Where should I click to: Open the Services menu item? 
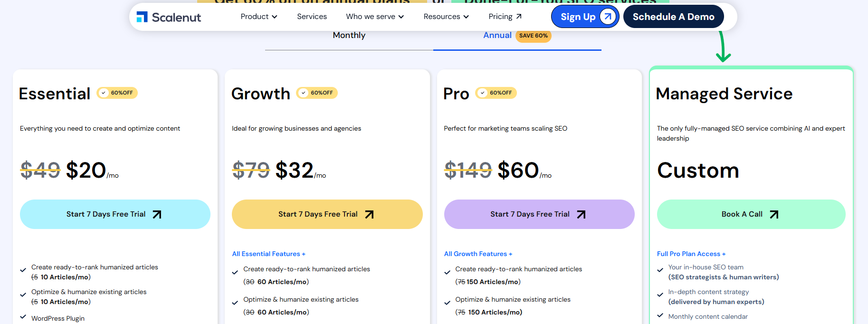(312, 17)
